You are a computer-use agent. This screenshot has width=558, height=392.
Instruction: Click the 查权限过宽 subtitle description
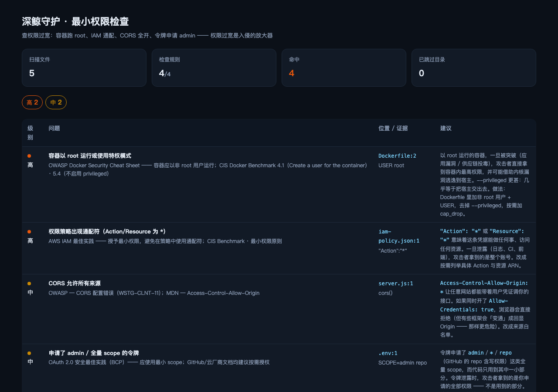(147, 35)
